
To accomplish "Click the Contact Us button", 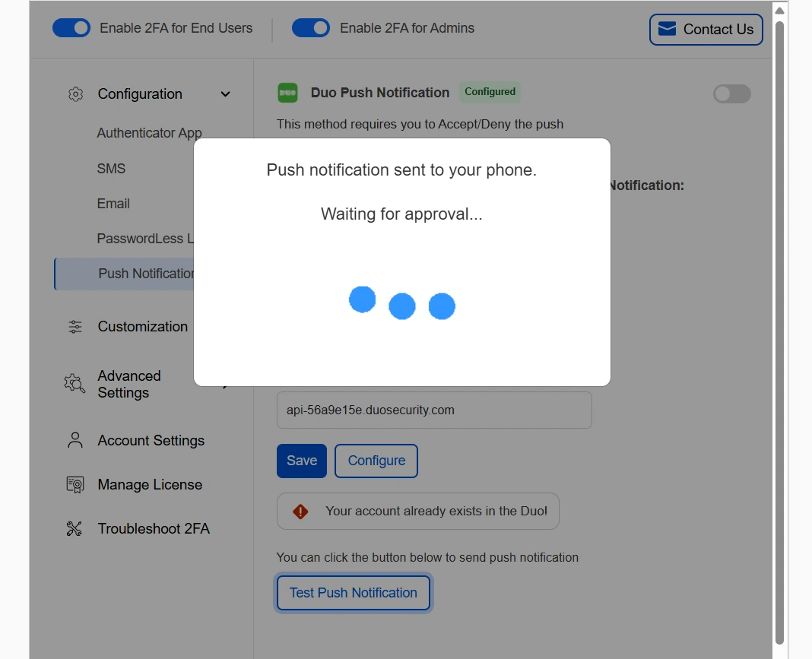I will (x=706, y=30).
